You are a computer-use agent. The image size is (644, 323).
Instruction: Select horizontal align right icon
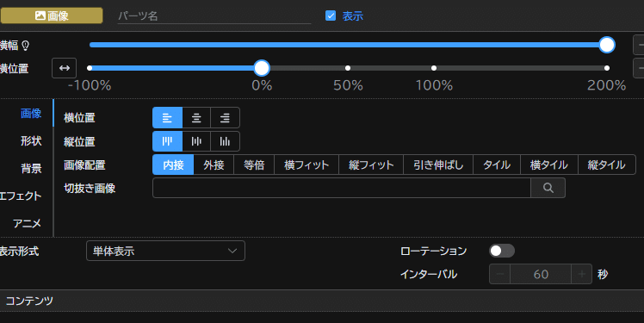click(225, 118)
